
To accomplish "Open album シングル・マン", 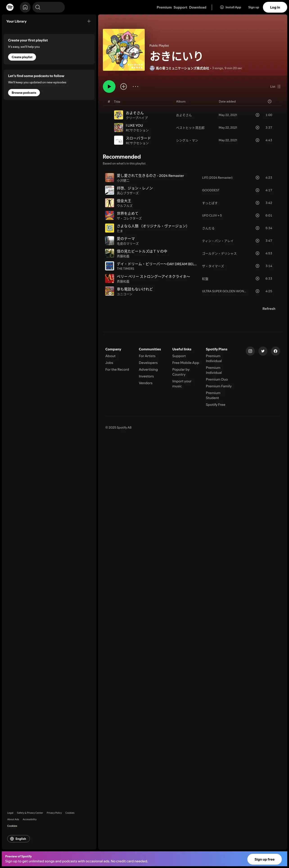I will 187,141.
